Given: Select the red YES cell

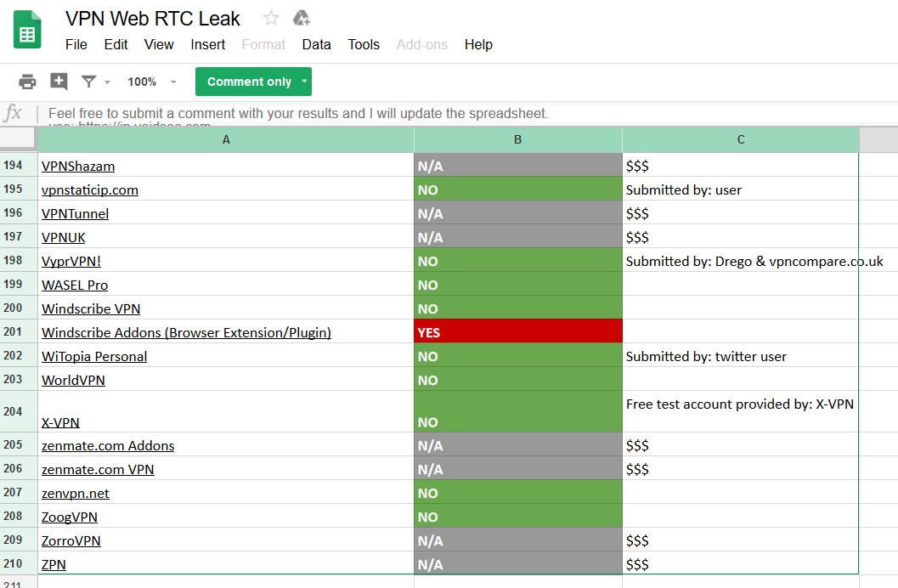Looking at the screenshot, I should click(x=517, y=331).
